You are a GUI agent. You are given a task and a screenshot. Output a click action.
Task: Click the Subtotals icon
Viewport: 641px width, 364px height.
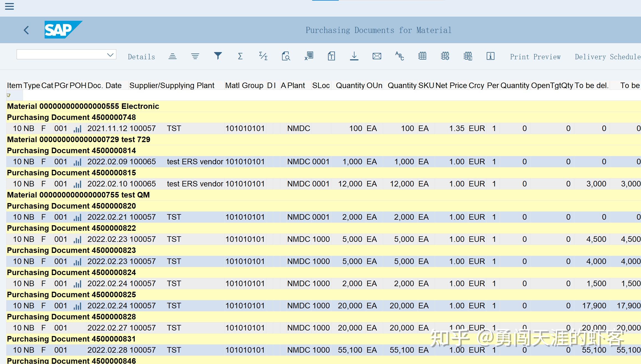(x=263, y=56)
